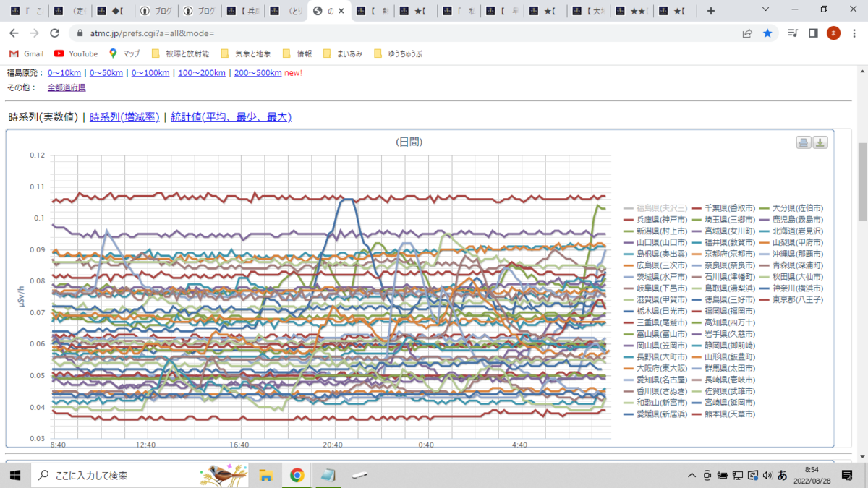Open the media control icon in Chrome toolbar
Screen dimensions: 868x488
793,33
